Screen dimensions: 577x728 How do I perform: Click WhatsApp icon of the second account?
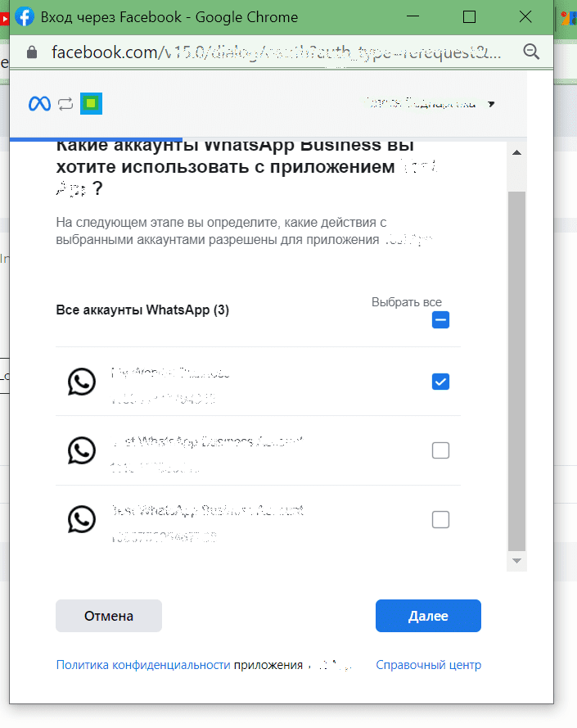(82, 450)
